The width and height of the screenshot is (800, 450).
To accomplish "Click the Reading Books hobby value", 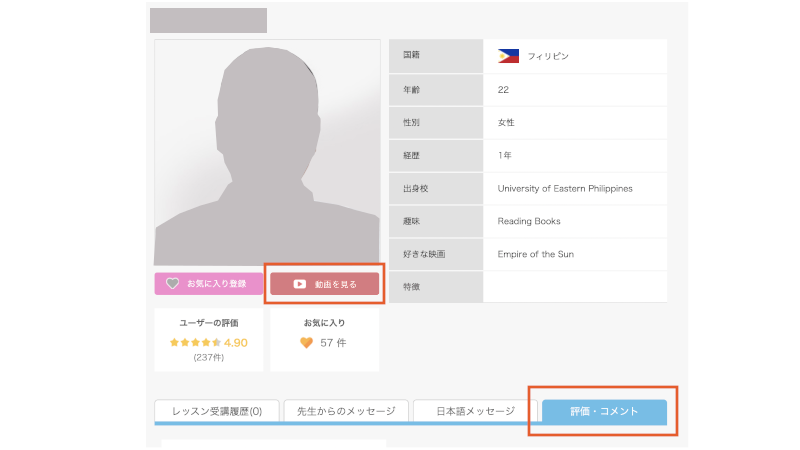I will (x=529, y=221).
